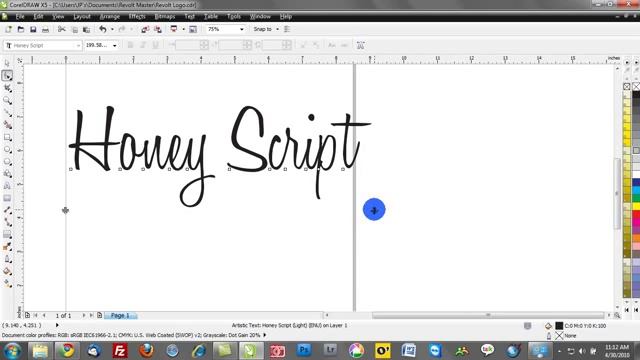Open the Application Launcher
The image size is (640, 360).
point(174,29)
